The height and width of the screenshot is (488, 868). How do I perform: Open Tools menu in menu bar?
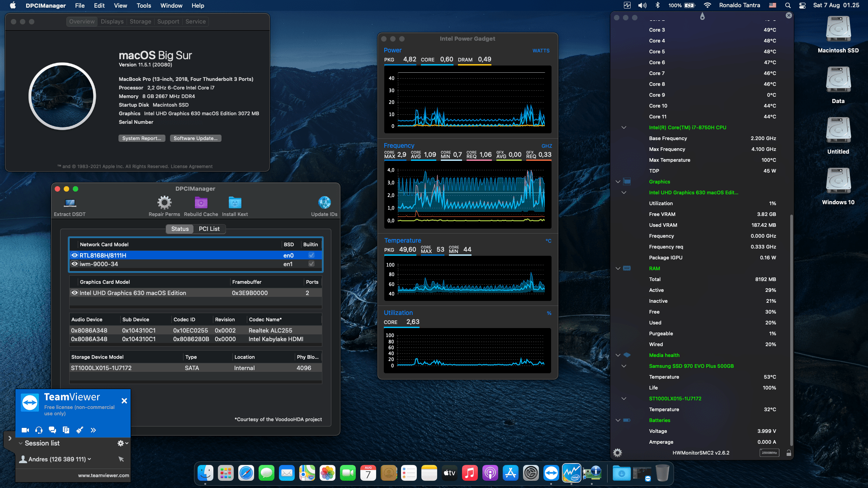[x=144, y=5]
